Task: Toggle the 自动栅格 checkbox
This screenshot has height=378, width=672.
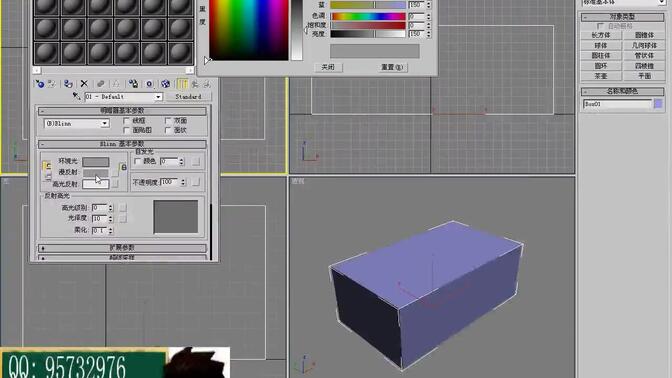Action: [x=600, y=26]
